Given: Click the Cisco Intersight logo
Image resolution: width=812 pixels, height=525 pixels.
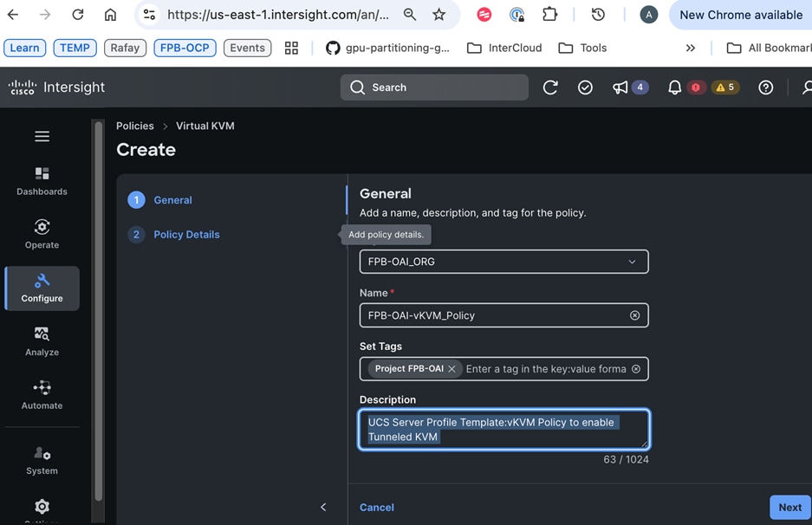Looking at the screenshot, I should click(56, 87).
